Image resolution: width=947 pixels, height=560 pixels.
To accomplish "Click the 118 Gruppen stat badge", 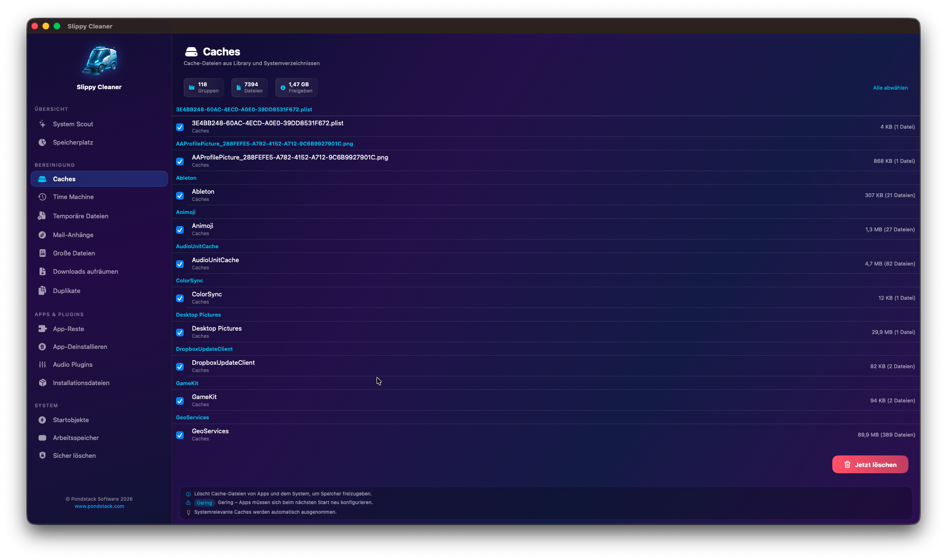I will coord(203,88).
